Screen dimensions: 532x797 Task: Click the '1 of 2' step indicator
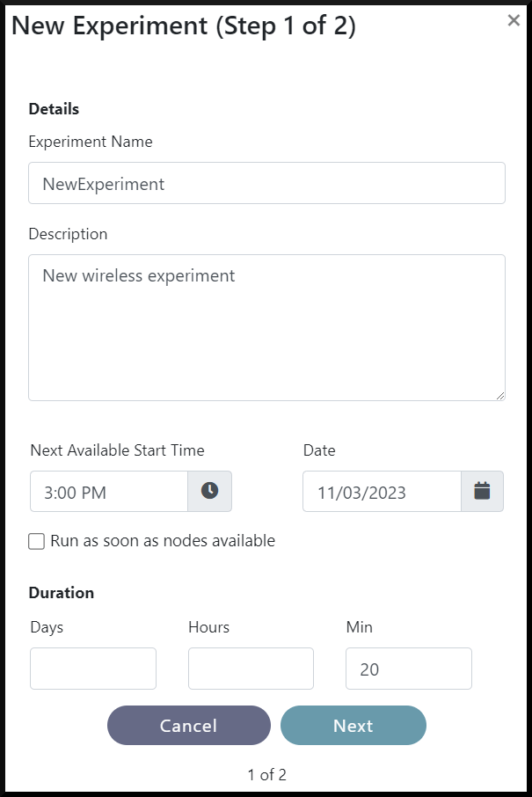click(x=266, y=775)
